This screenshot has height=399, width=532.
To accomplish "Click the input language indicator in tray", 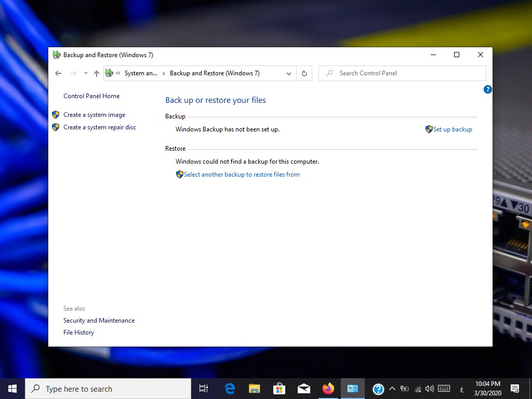I will (461, 390).
